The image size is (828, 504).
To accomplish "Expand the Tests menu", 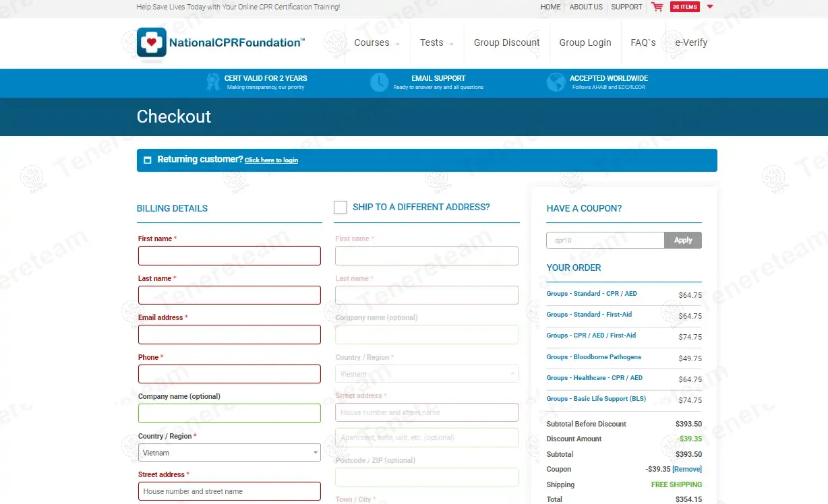I will [x=436, y=42].
